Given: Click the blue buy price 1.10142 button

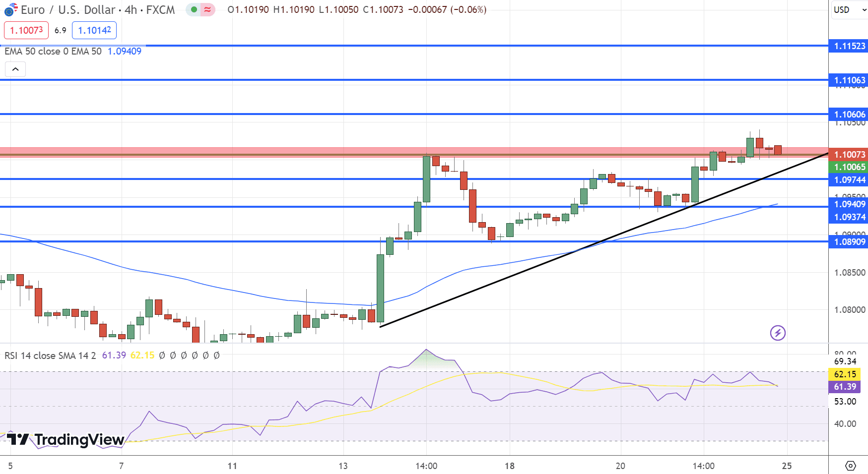Looking at the screenshot, I should click(x=94, y=30).
